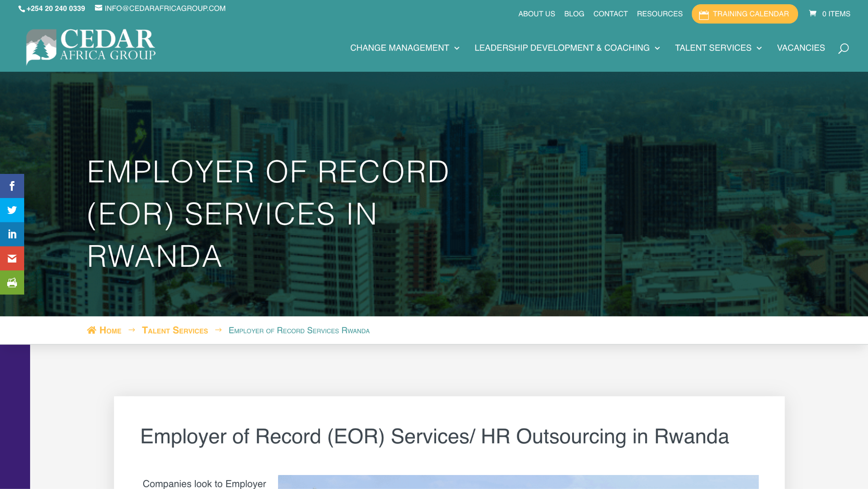Click paragraph starting Companies look to Employer
Image resolution: width=868 pixels, height=489 pixels.
point(204,483)
